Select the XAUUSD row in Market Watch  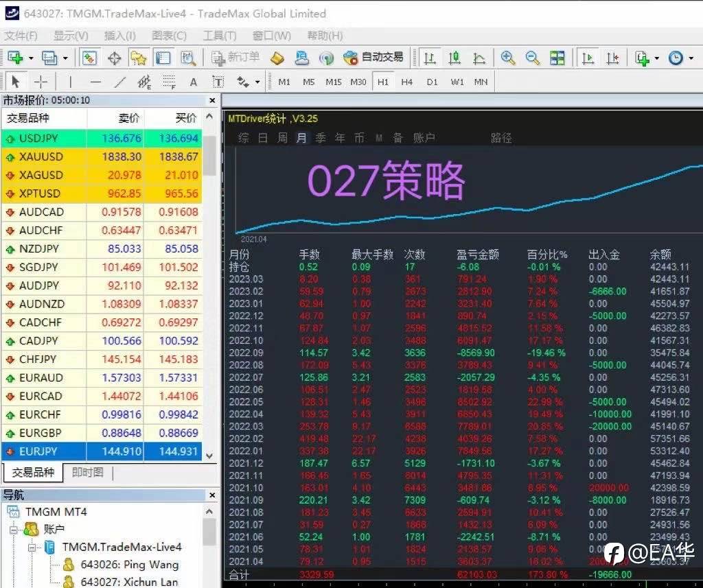coord(102,157)
